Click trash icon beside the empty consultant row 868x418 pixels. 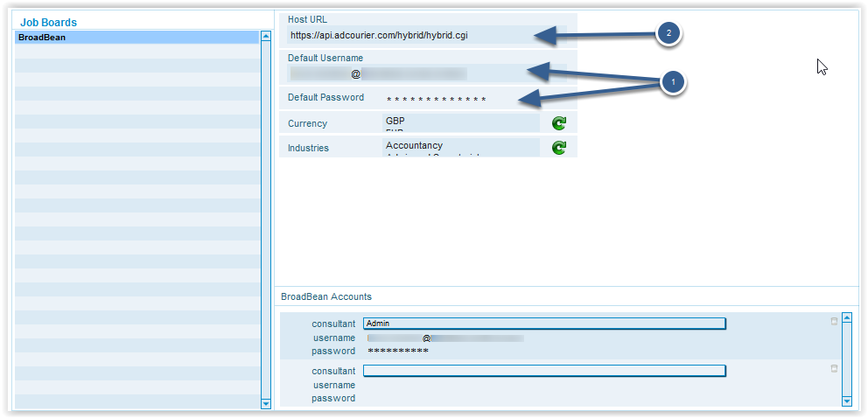point(834,368)
